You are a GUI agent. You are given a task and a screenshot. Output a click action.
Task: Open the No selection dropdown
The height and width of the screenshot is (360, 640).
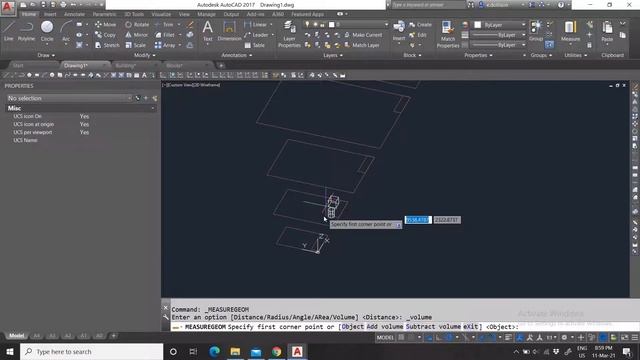[69, 98]
